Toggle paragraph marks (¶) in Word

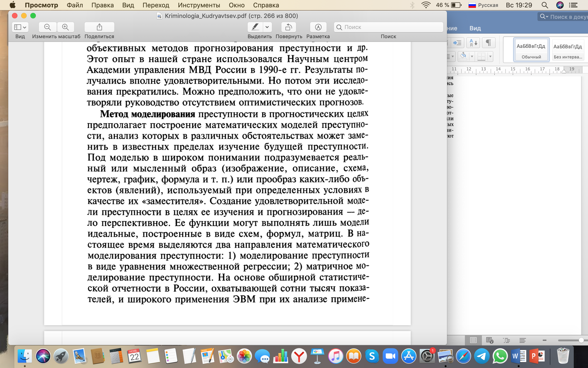[488, 43]
